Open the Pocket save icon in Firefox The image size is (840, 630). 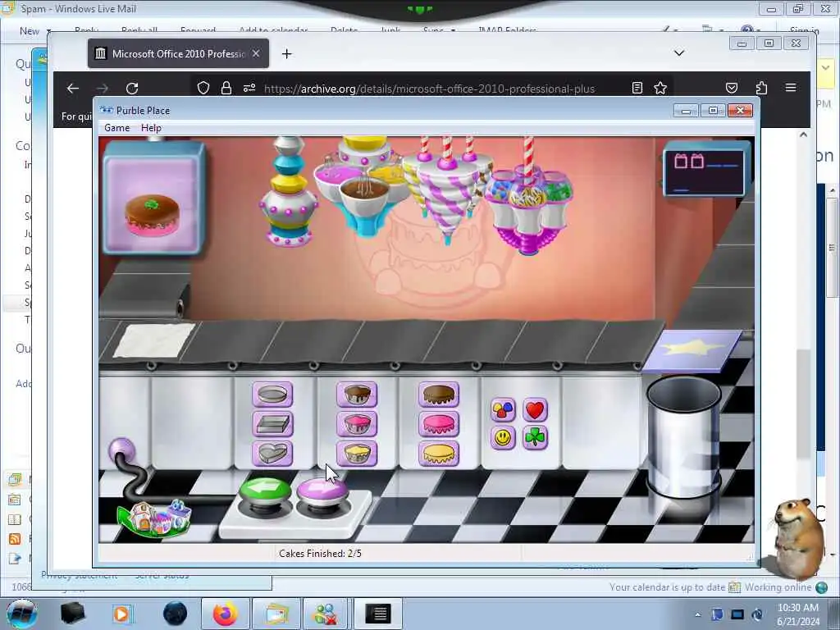point(732,89)
